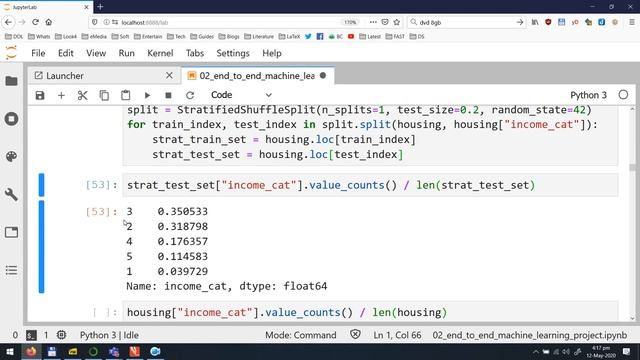640x360 pixels.
Task: Open the Edit menu
Action: (65, 53)
